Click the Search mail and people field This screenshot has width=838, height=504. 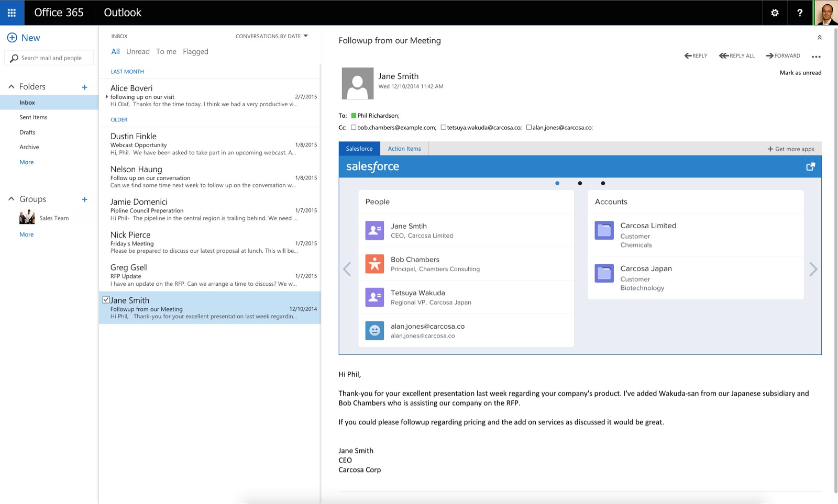coord(51,58)
